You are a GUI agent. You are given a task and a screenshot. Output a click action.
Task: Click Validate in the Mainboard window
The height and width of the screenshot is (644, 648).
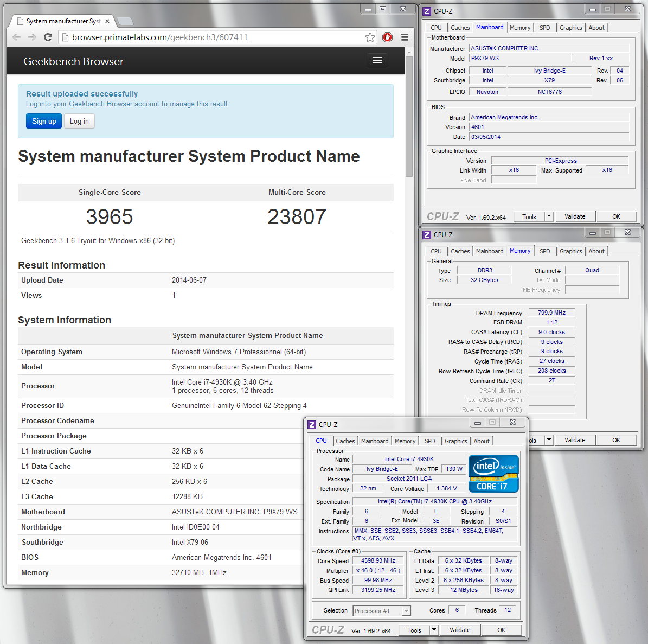pyautogui.click(x=575, y=216)
